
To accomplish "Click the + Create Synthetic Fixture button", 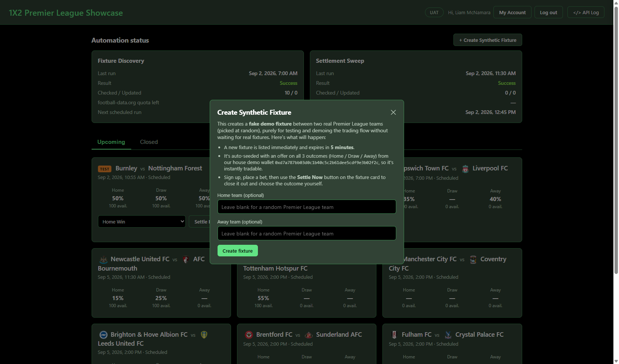I will coord(487,40).
